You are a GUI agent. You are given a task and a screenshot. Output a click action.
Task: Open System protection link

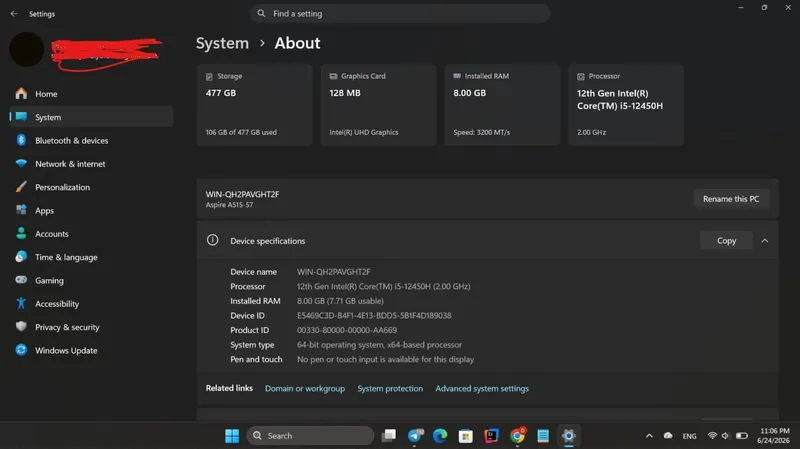pos(390,389)
